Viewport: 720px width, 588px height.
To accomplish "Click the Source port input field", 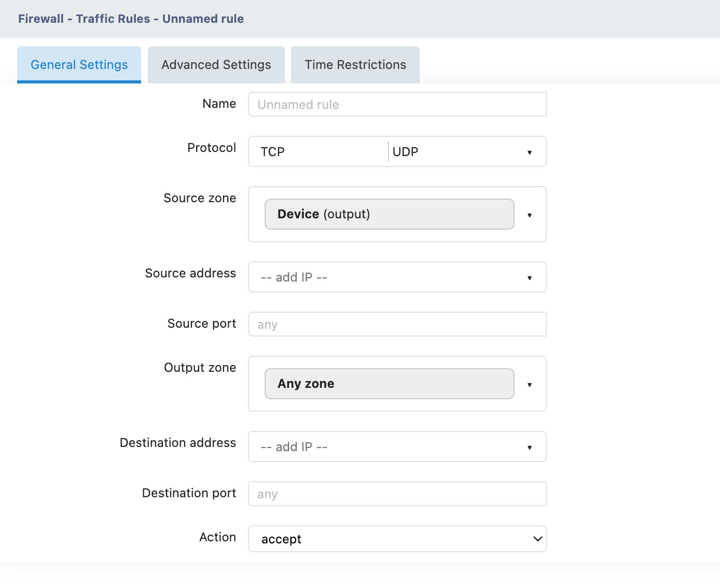I will click(397, 325).
